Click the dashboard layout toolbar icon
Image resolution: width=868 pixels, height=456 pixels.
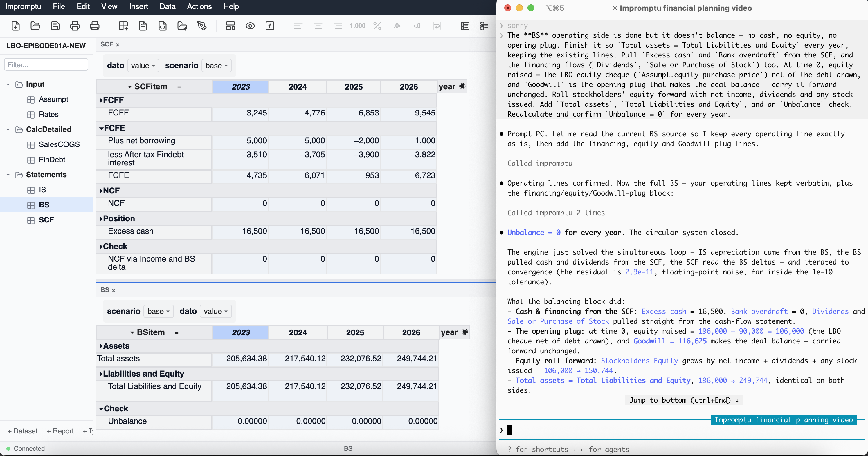tap(230, 26)
